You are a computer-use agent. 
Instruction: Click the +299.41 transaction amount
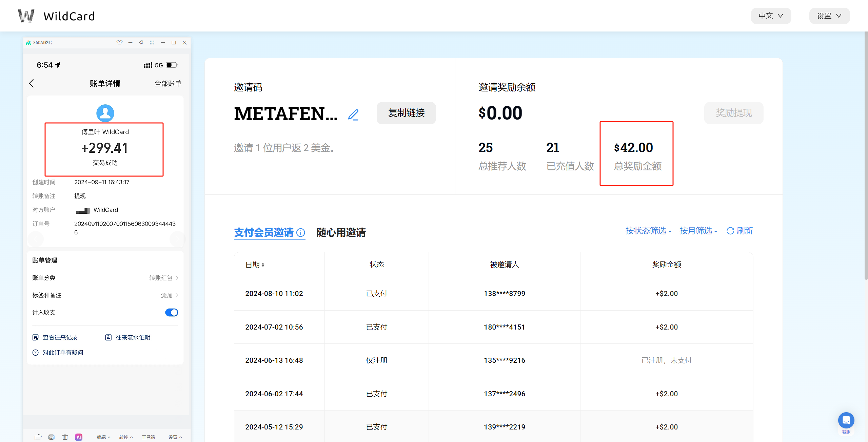(x=105, y=148)
